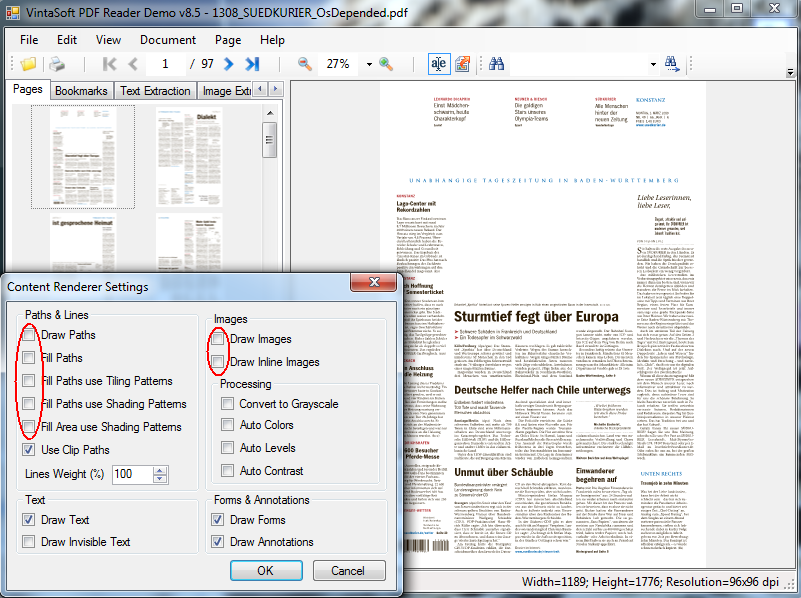Switch to the Bookmarks tab

(x=80, y=89)
